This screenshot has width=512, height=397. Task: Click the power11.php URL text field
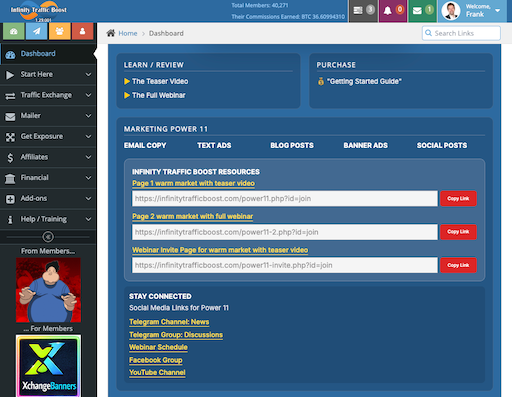click(285, 199)
